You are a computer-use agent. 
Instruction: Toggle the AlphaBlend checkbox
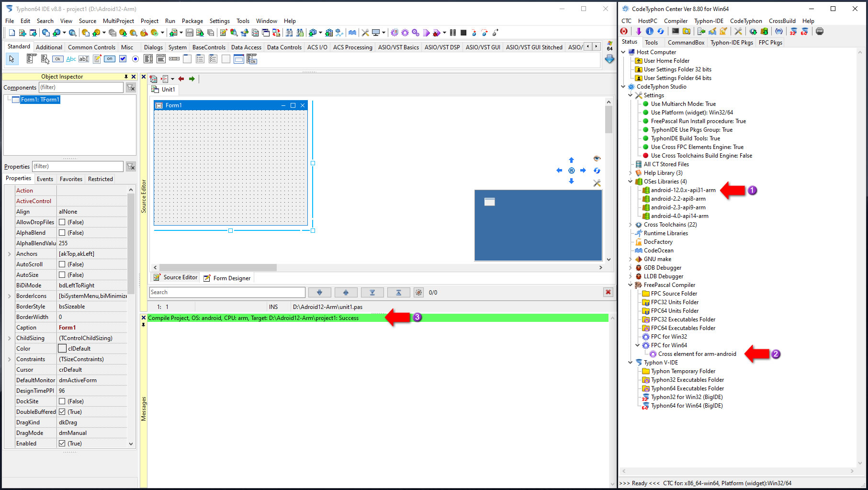pyautogui.click(x=62, y=233)
